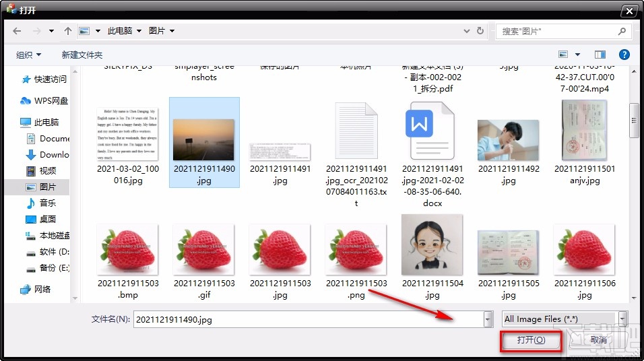Go up one folder level

[68, 31]
